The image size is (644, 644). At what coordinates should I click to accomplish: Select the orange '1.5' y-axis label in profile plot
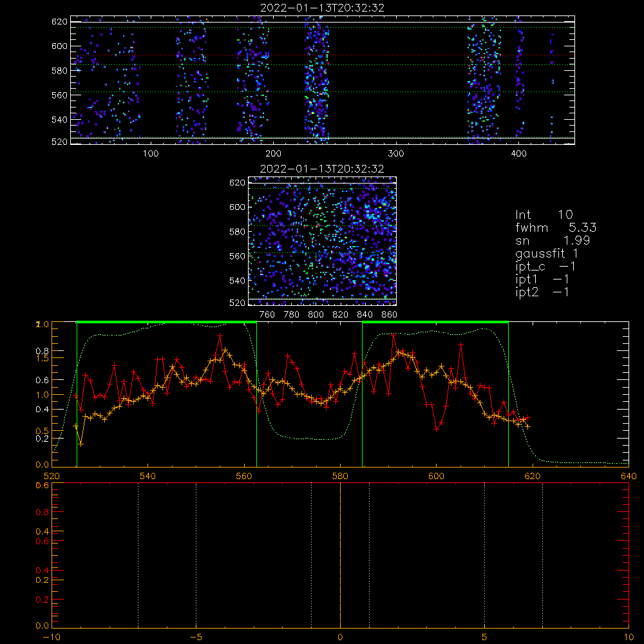[43, 358]
